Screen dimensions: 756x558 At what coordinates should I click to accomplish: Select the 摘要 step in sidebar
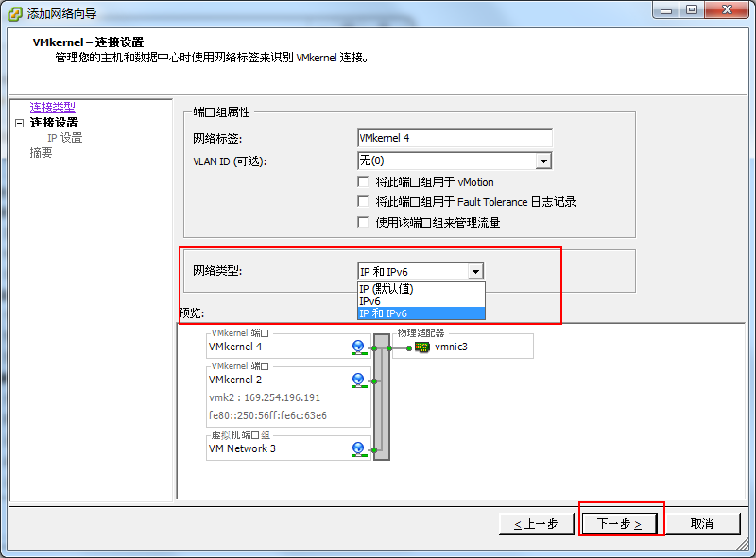[x=40, y=152]
